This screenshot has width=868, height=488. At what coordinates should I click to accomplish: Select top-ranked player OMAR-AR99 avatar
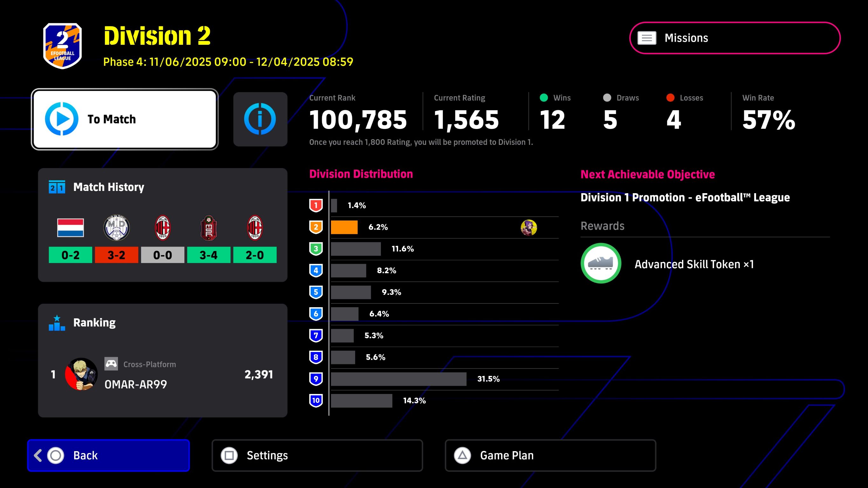[81, 374]
